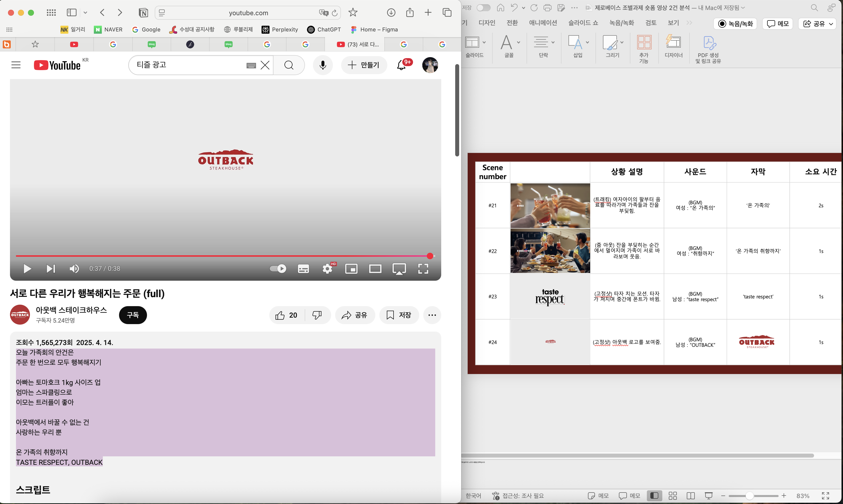Expand the 삽입 insert group dropdown
Viewport: 843px width, 504px height.
(587, 42)
